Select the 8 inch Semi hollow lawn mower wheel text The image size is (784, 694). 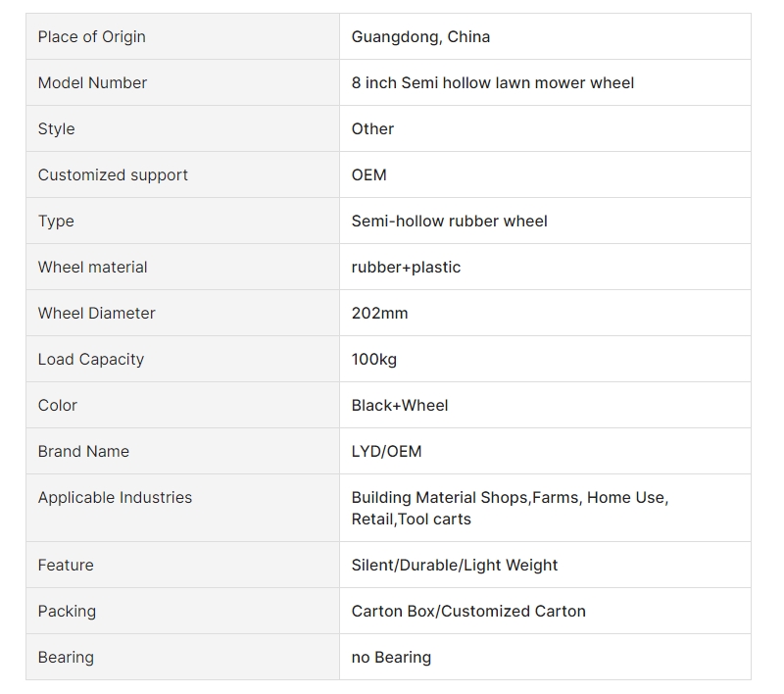[493, 82]
